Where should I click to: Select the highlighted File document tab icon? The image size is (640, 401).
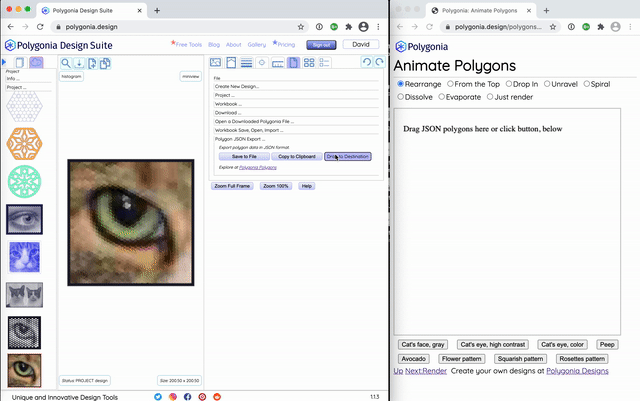click(293, 62)
